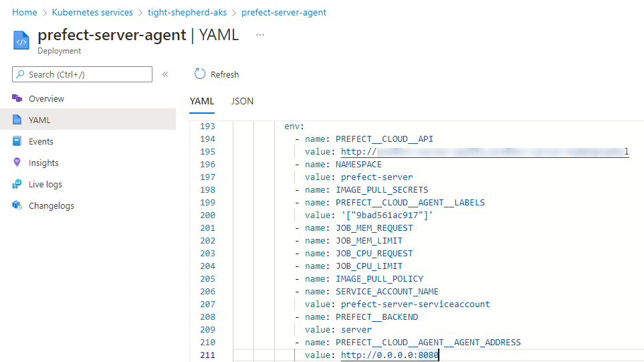
Task: Click the PREFECT__CLOUD__AGENT__LABELS name
Action: 411,203
